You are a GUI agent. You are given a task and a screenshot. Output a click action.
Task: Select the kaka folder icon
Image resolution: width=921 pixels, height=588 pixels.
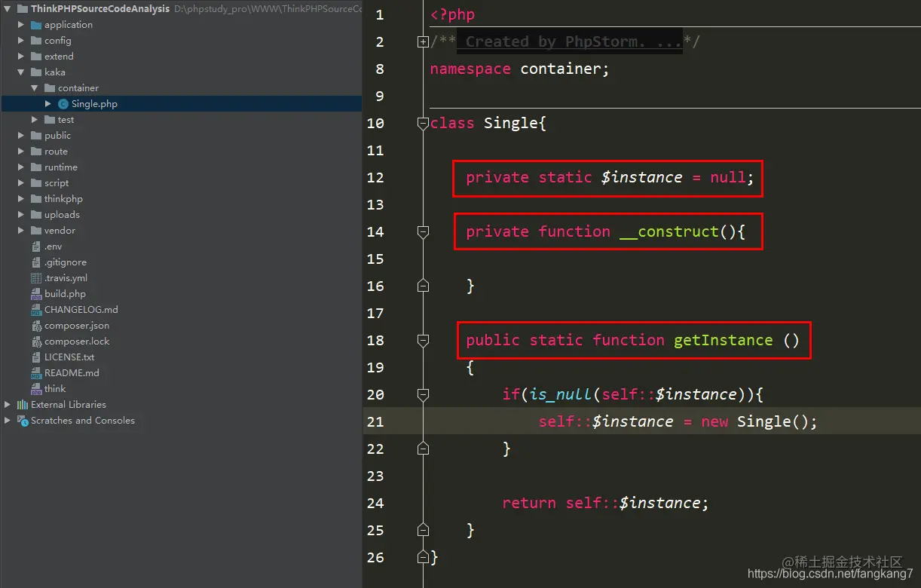click(36, 72)
